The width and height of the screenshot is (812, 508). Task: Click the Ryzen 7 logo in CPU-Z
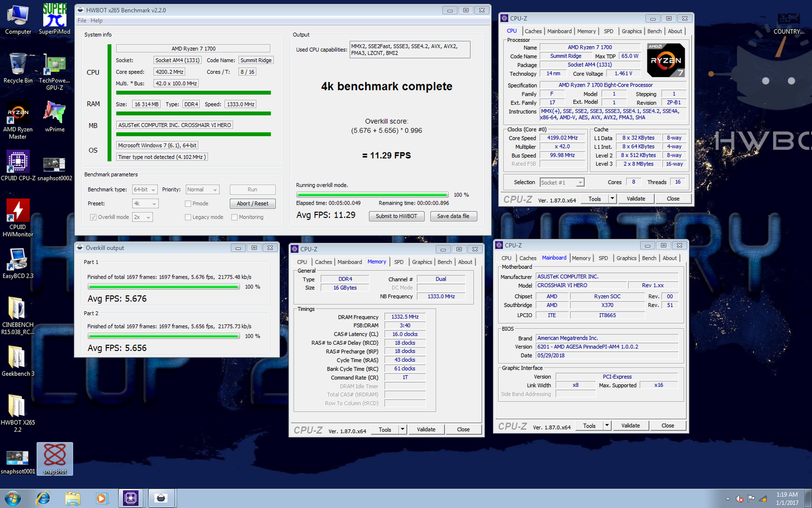tap(666, 60)
